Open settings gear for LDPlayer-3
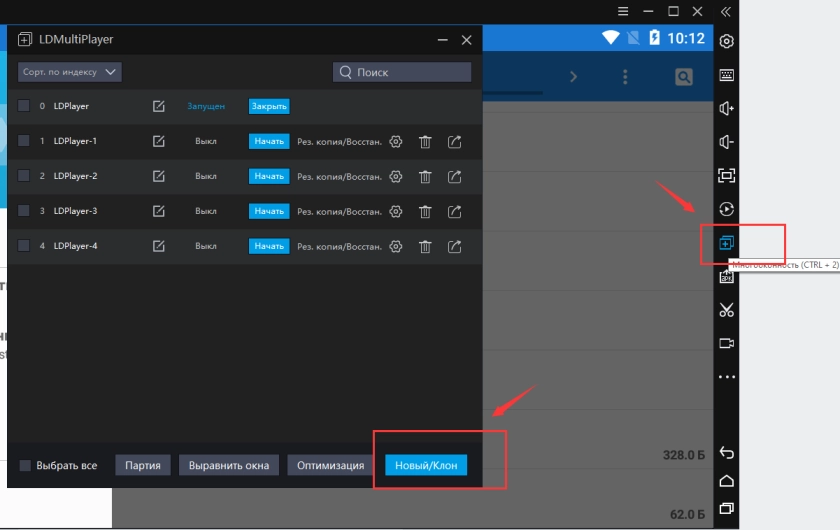Image resolution: width=840 pixels, height=530 pixels. [x=395, y=211]
